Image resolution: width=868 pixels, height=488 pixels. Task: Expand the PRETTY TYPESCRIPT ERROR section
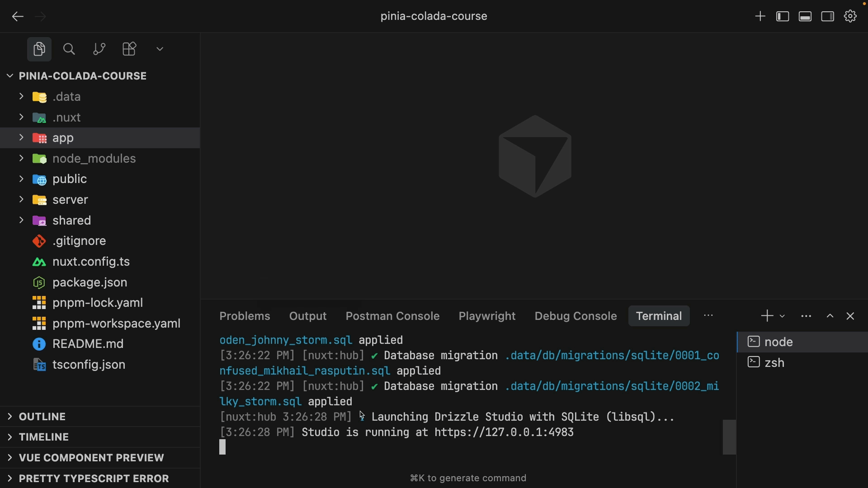click(x=100, y=479)
